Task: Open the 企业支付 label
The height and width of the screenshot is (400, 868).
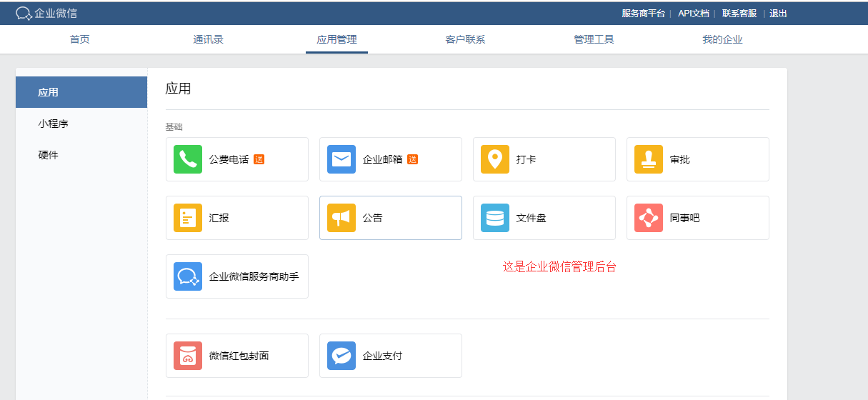Action: 382,356
